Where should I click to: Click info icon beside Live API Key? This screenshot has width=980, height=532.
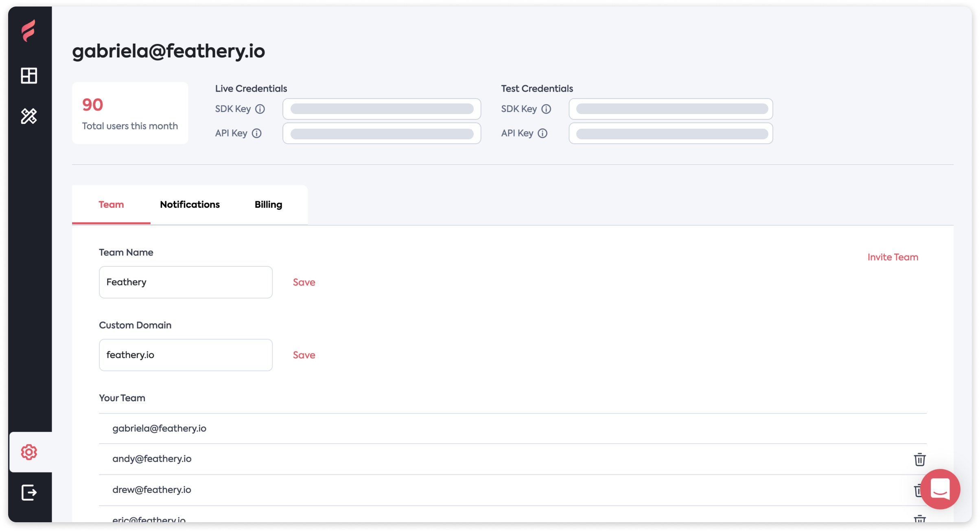(x=256, y=134)
